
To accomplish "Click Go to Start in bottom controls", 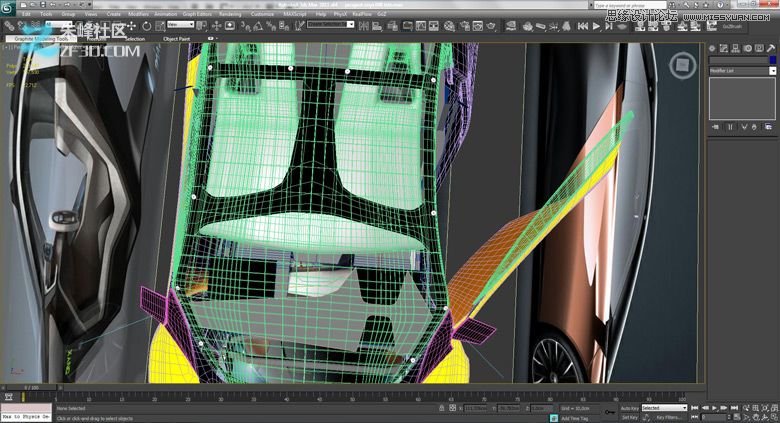I will point(695,408).
